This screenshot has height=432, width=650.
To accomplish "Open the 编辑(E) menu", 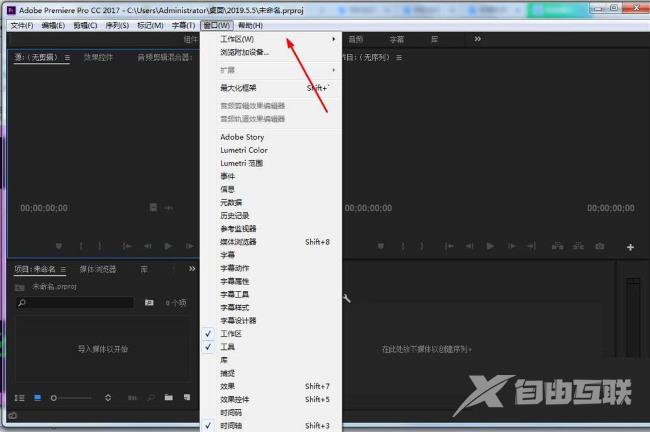I will pyautogui.click(x=53, y=26).
